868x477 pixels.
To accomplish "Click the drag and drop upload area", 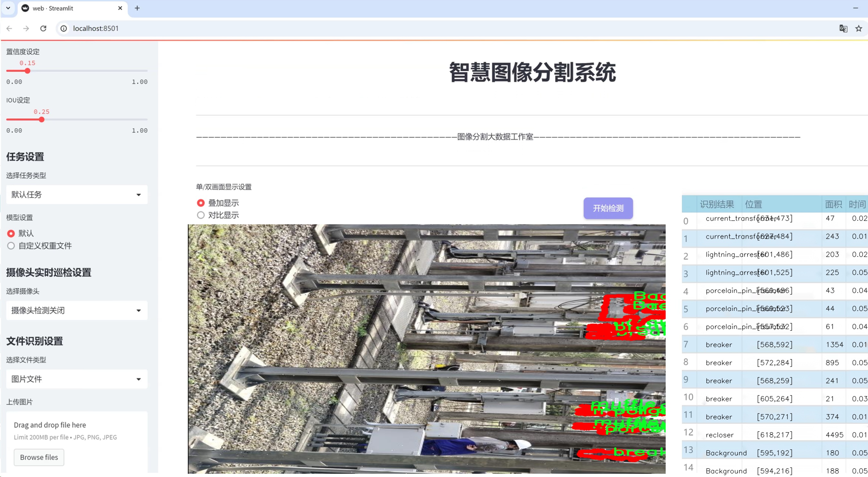I will click(77, 442).
